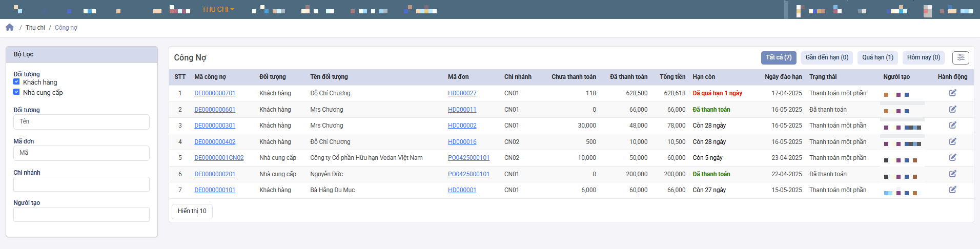Open order HD000027 link
Image resolution: width=980 pixels, height=249 pixels.
coord(462,93)
